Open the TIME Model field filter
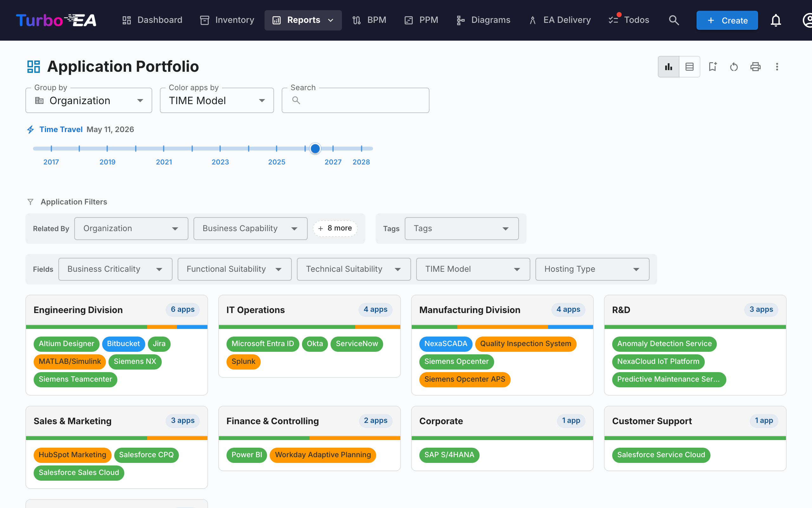 tap(473, 269)
